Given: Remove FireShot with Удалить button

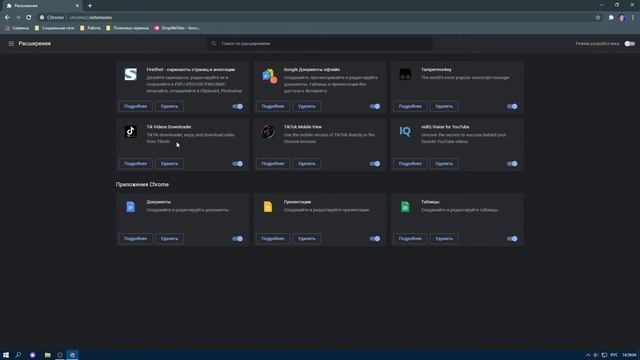Looking at the screenshot, I should click(169, 107).
